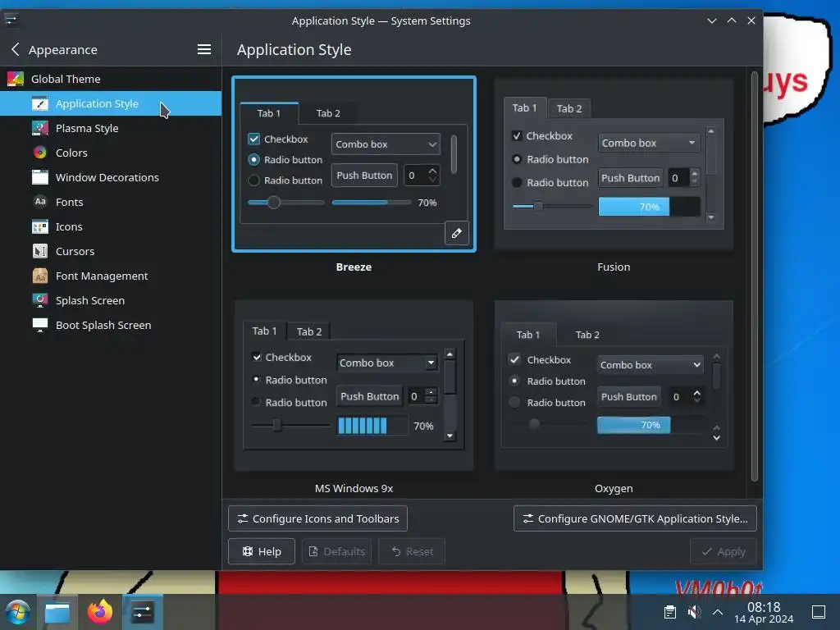Click the slider handle in Breeze preview
Viewport: 840px width, 630px height.
coord(274,203)
